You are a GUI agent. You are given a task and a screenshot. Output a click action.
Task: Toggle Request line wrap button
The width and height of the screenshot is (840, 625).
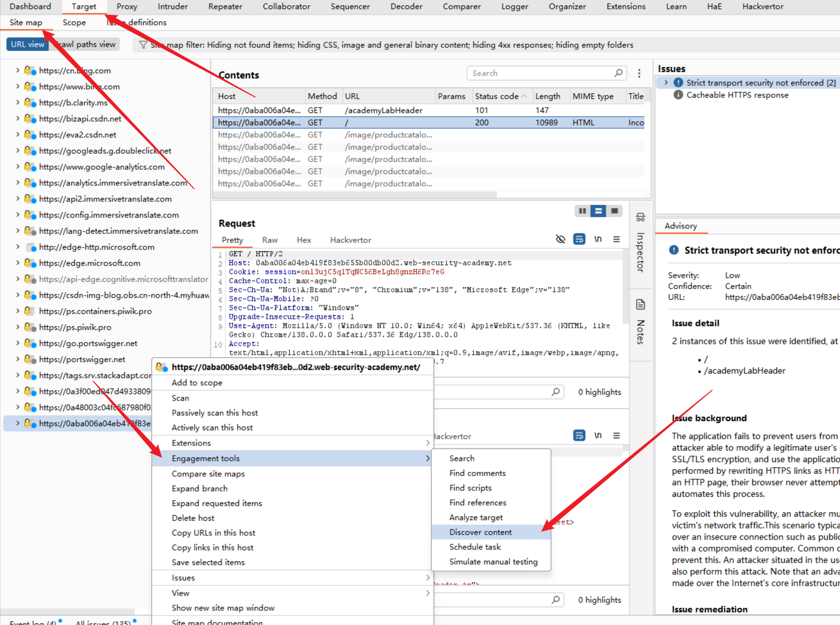click(x=579, y=240)
